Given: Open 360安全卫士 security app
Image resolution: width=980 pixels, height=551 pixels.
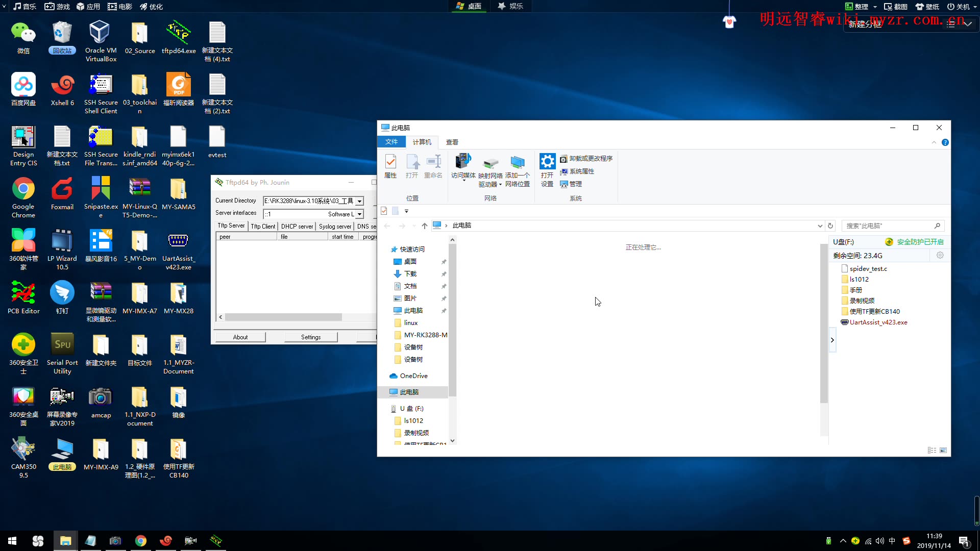Looking at the screenshot, I should click(x=23, y=344).
